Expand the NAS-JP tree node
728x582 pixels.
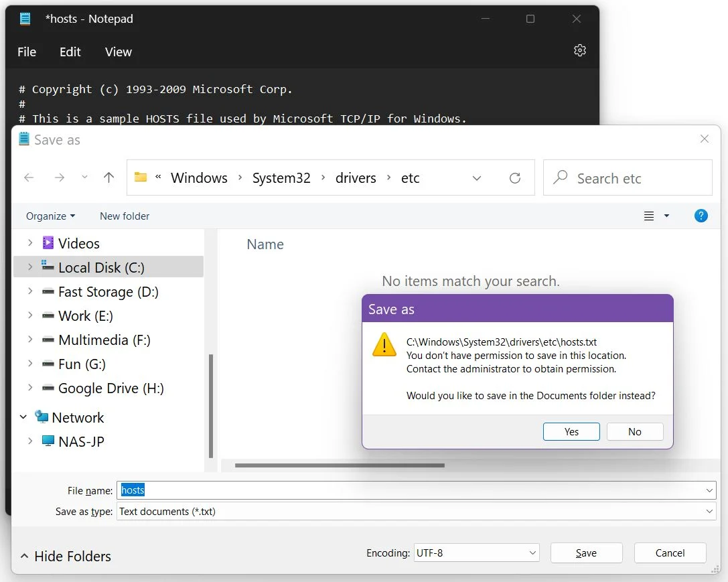tap(30, 441)
